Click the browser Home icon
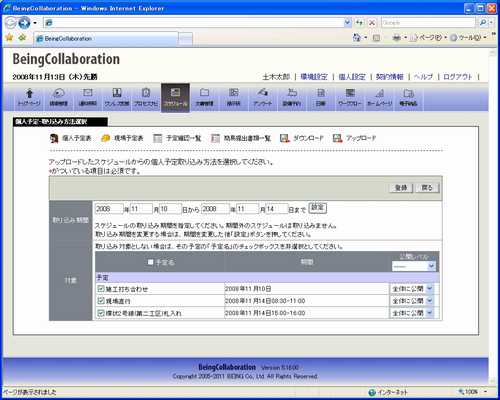This screenshot has height=400, width=500. coord(357,37)
